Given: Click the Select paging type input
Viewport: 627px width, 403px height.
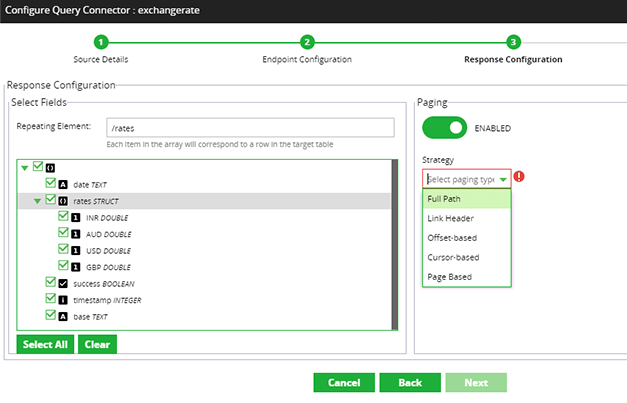Looking at the screenshot, I should click(461, 179).
